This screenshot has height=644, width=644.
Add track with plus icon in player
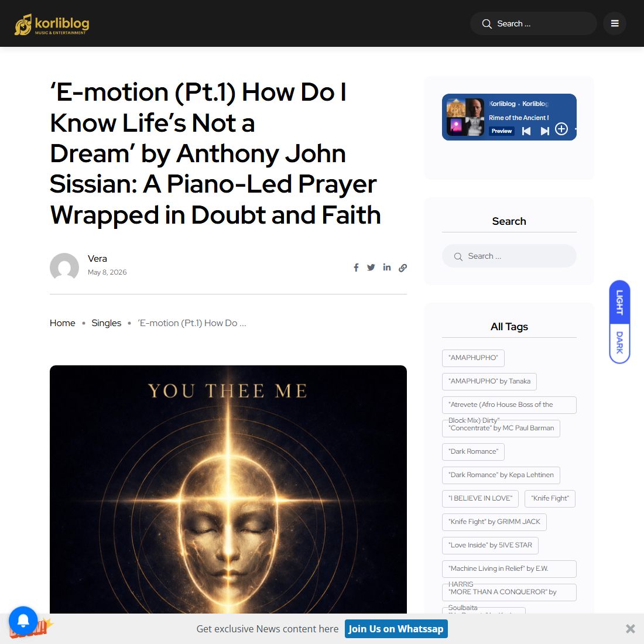click(561, 129)
